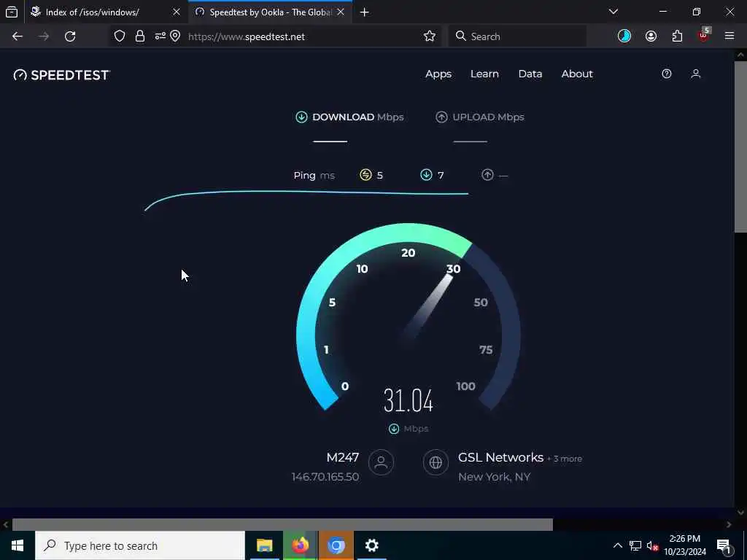Click the Chrome taskbar icon
This screenshot has width=747, height=560.
[x=336, y=545]
